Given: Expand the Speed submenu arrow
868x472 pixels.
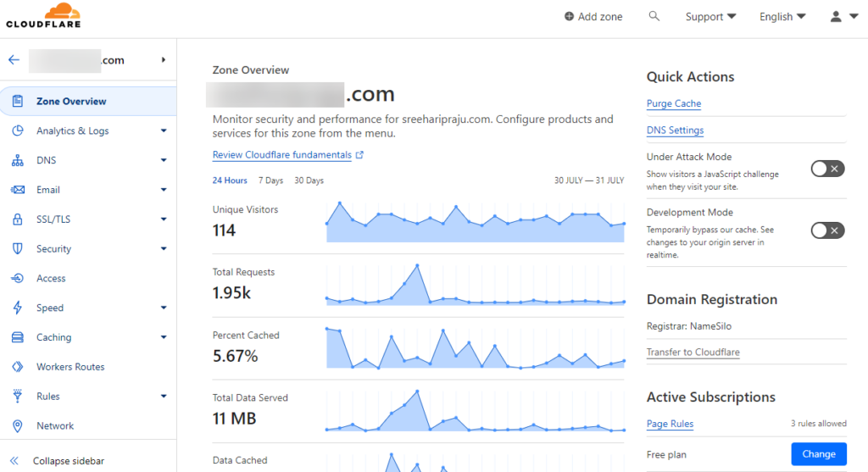Looking at the screenshot, I should click(x=164, y=308).
